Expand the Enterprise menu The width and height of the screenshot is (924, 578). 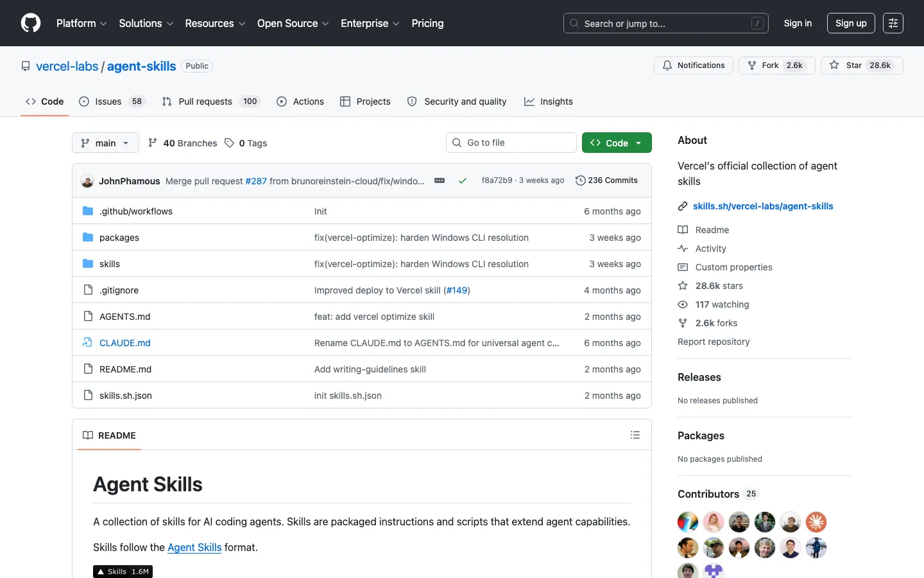pos(370,23)
